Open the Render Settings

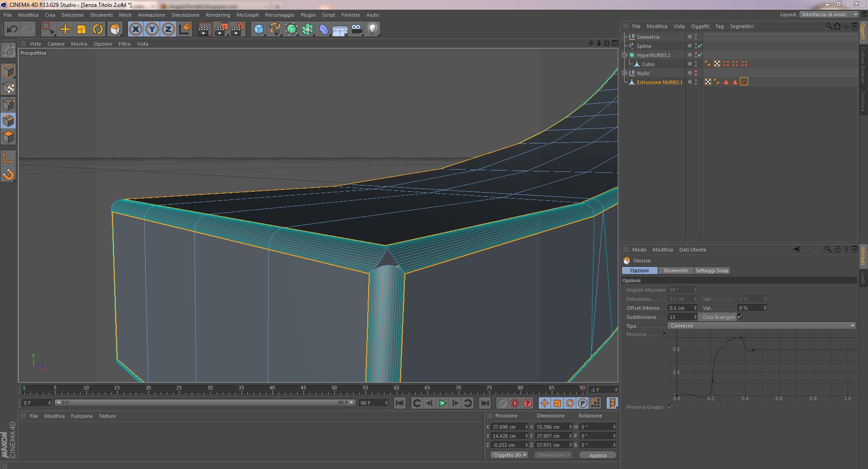pos(238,29)
